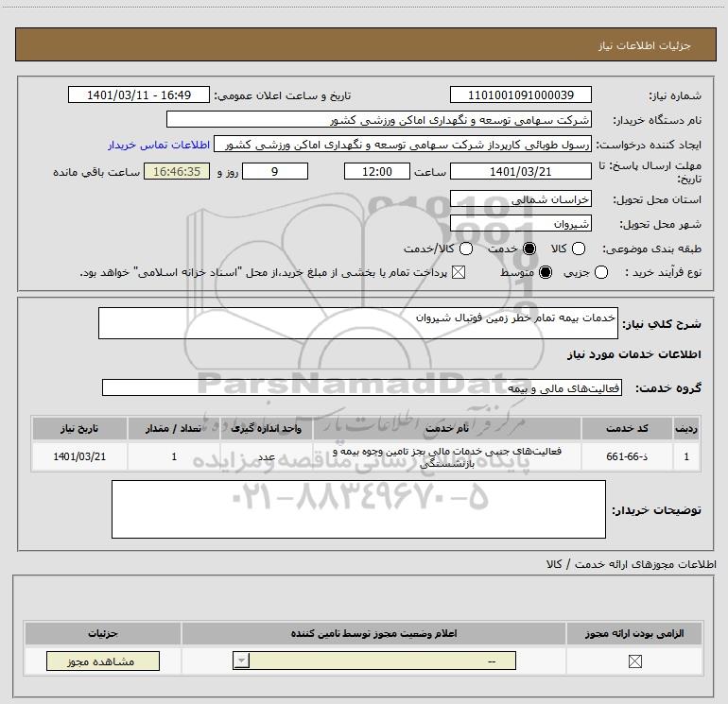Image resolution: width=728 pixels, height=704 pixels.
Task: Click the unit cell عدد
Action: pyautogui.click(x=266, y=456)
